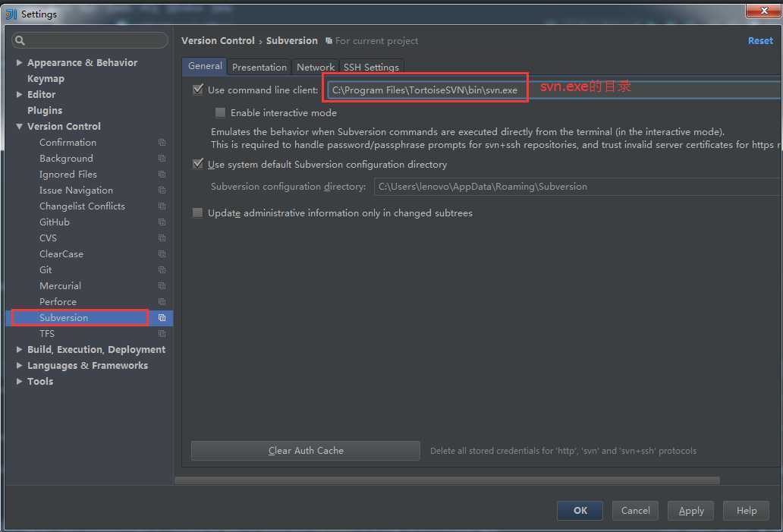Expand the Editor section arrow
This screenshot has width=783, height=532.
click(x=19, y=94)
